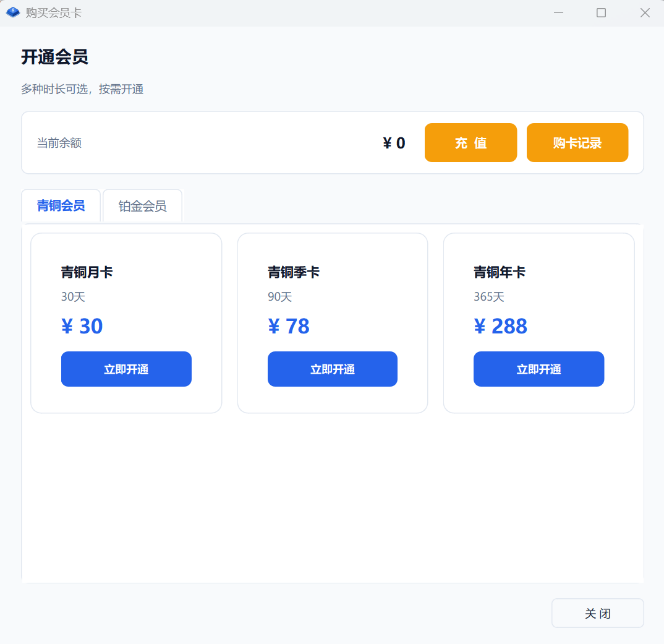The height and width of the screenshot is (644, 664).
Task: Click the 当前余额 balance label
Action: 59,142
